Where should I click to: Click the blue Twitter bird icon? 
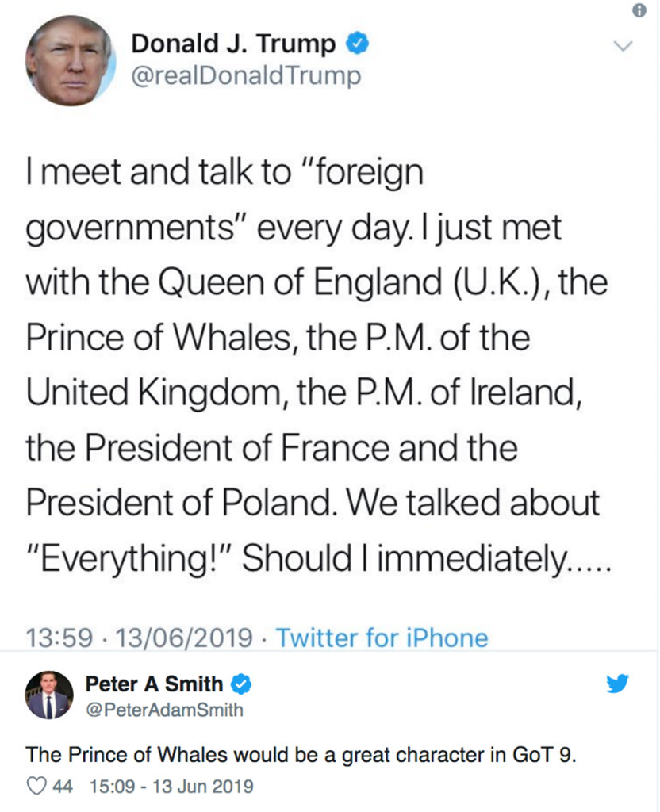pyautogui.click(x=617, y=683)
